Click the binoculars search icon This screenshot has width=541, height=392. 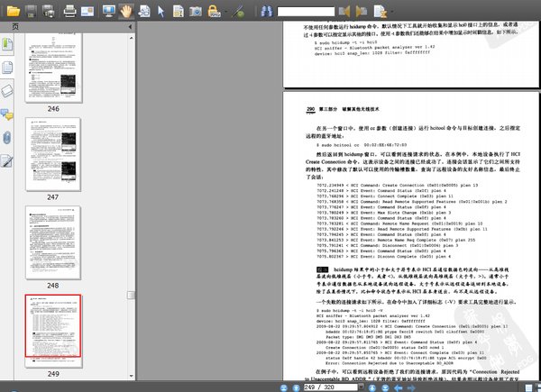click(x=266, y=12)
